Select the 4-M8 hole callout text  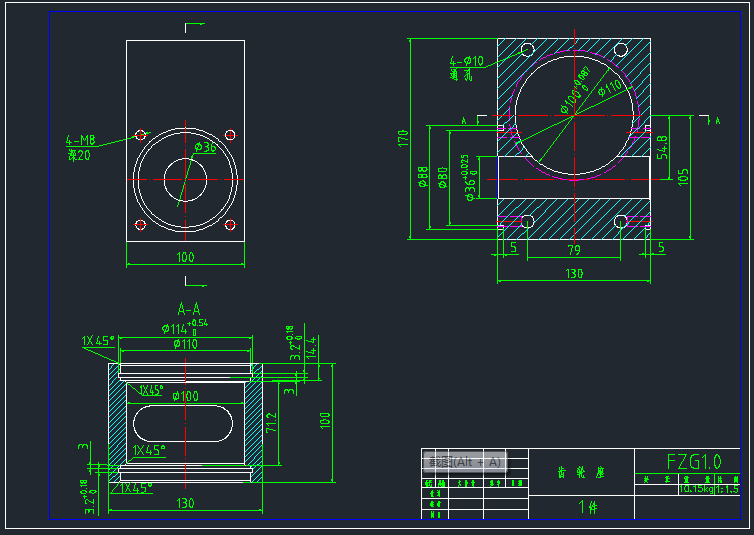pos(81,140)
